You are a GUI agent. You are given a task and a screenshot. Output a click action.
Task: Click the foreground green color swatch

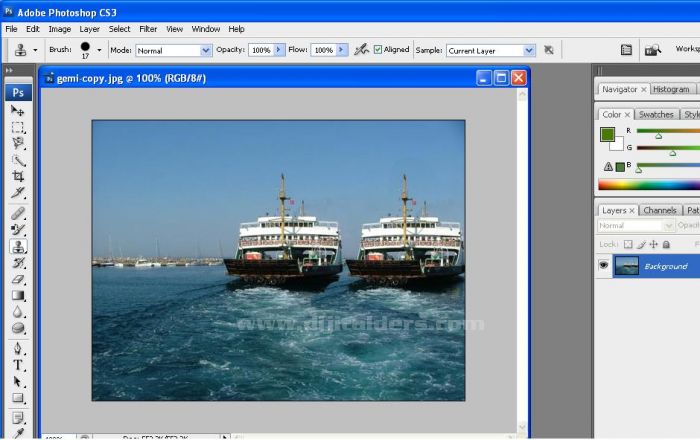pos(607,134)
